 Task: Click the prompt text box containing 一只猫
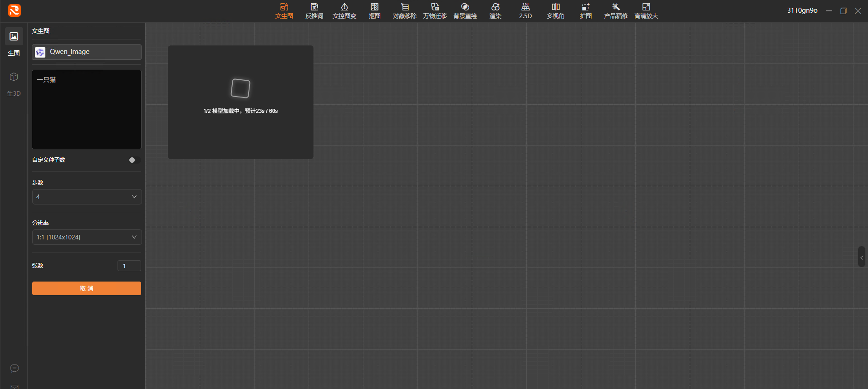(x=87, y=109)
